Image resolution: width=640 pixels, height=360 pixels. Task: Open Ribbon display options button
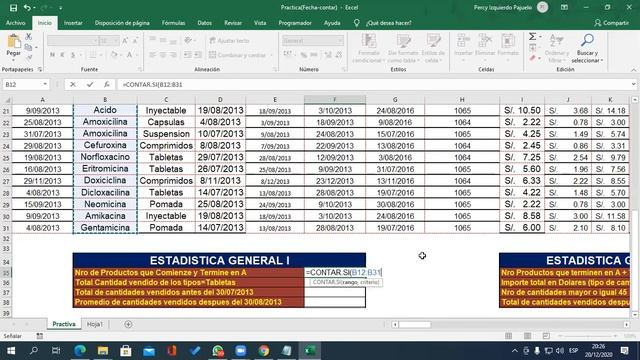(x=564, y=7)
